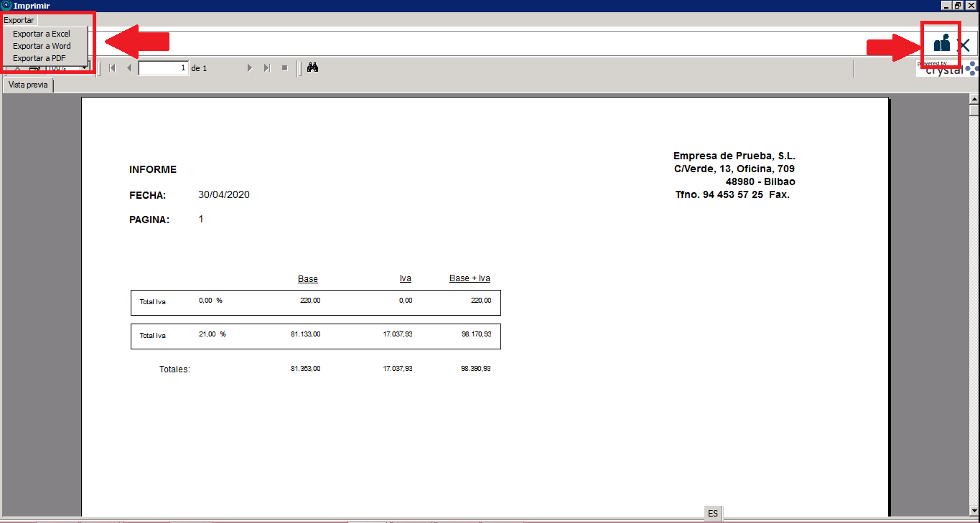Viewport: 980px width, 523px height.
Task: Restore down the Imprimir window
Action: [958, 6]
